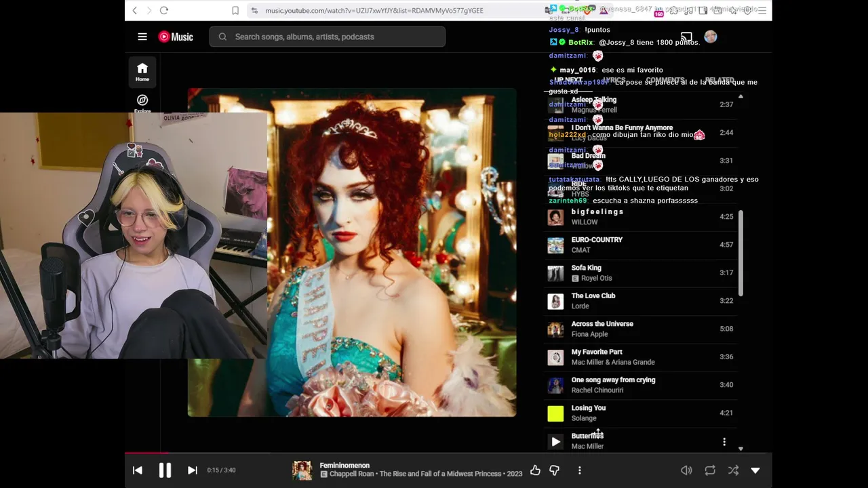The height and width of the screenshot is (488, 868).
Task: Click Across the Universe queue thumbnail
Action: (555, 329)
